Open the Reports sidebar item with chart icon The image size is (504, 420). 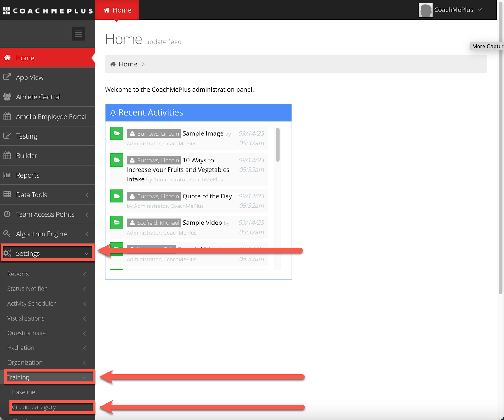pyautogui.click(x=48, y=175)
